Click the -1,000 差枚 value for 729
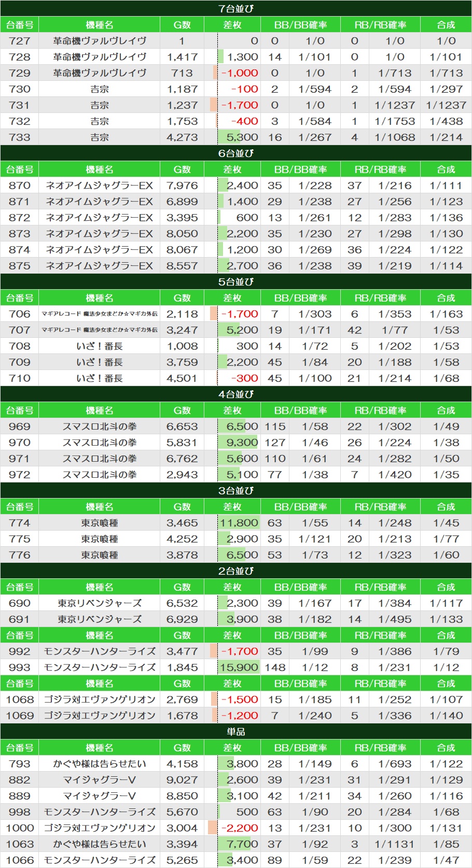The width and height of the screenshot is (472, 868). 240,73
